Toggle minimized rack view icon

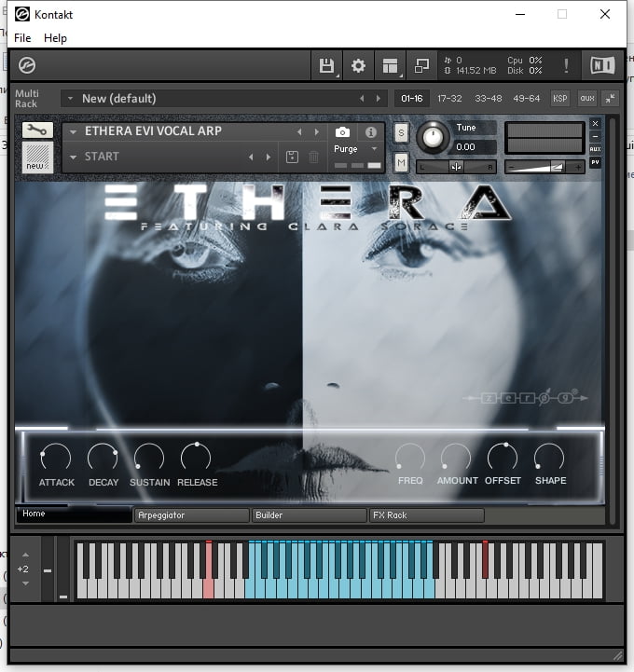pos(421,66)
